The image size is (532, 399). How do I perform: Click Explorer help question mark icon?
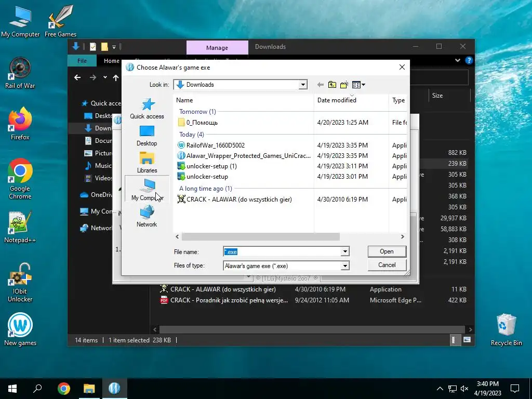coord(469,60)
